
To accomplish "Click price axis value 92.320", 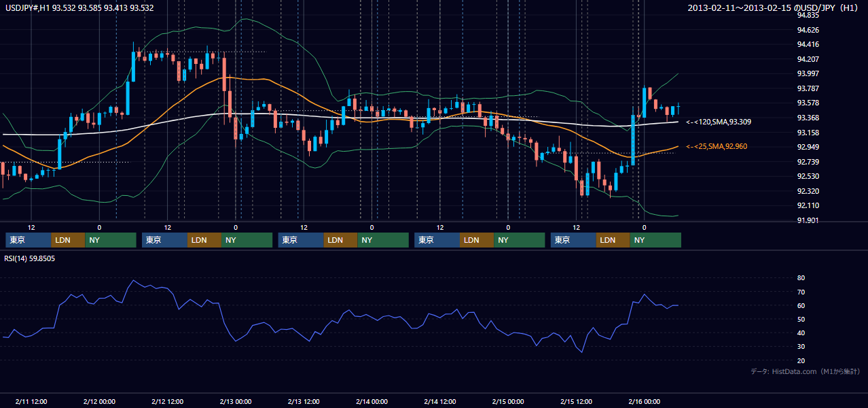I will 808,191.
